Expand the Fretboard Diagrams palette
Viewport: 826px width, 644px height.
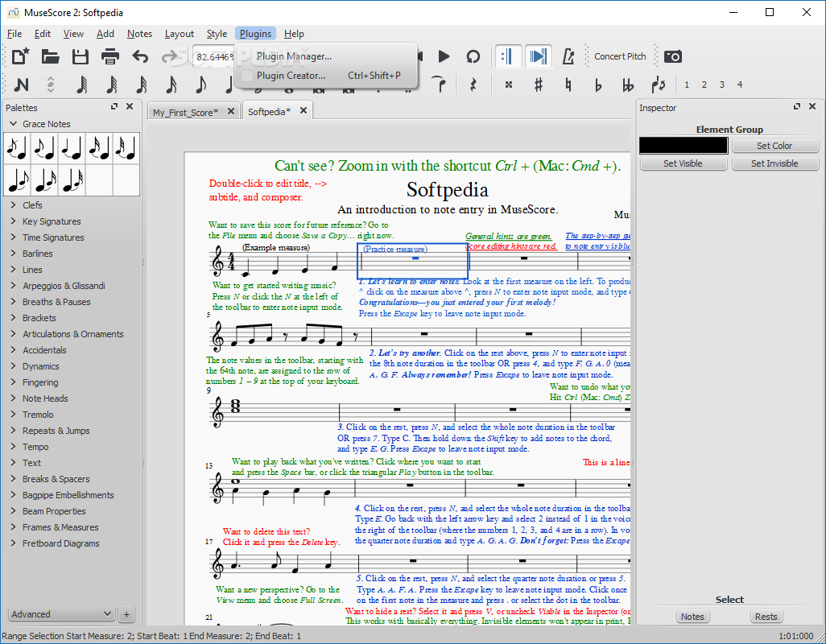coord(14,543)
